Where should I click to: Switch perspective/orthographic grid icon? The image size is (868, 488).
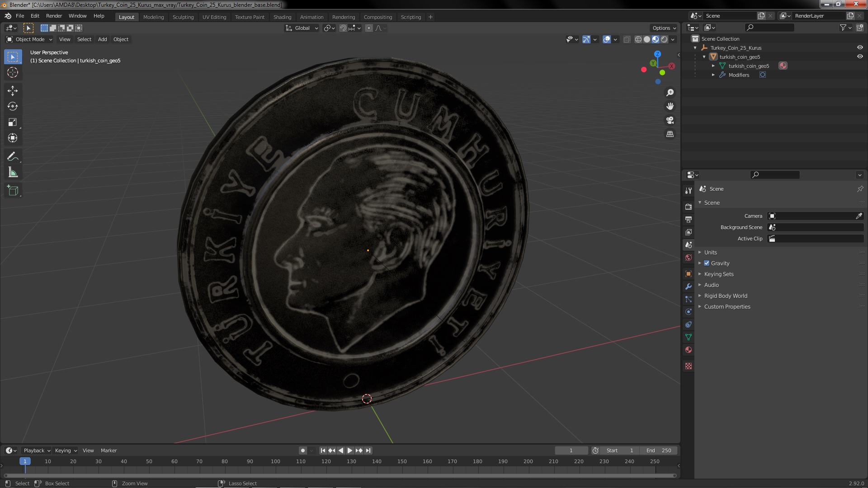tap(670, 134)
